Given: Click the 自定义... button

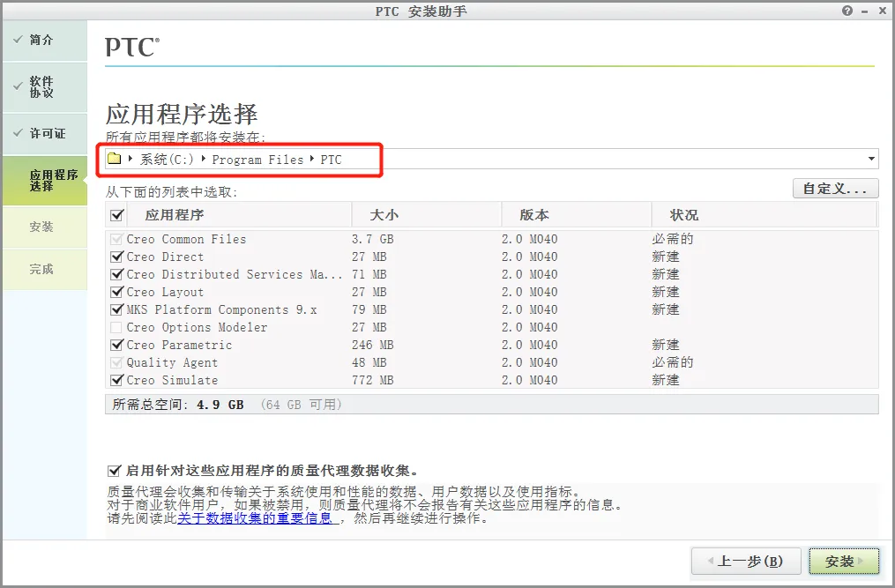Looking at the screenshot, I should [x=836, y=189].
